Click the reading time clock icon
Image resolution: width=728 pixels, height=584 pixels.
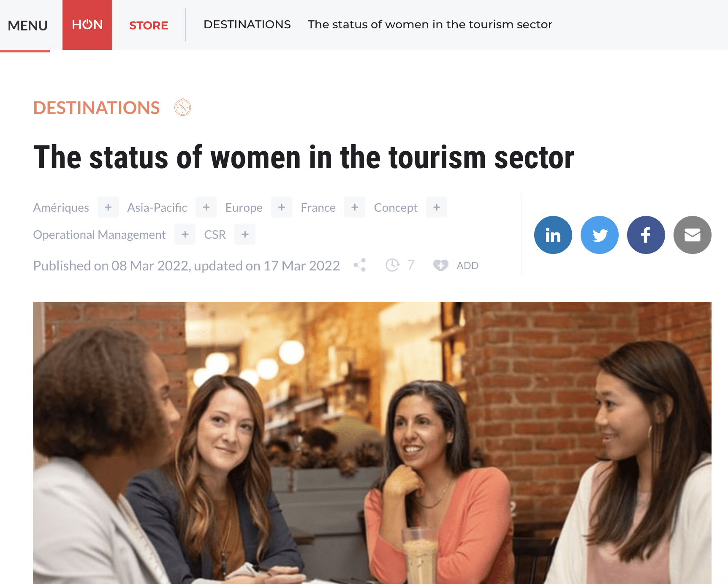[x=392, y=265]
